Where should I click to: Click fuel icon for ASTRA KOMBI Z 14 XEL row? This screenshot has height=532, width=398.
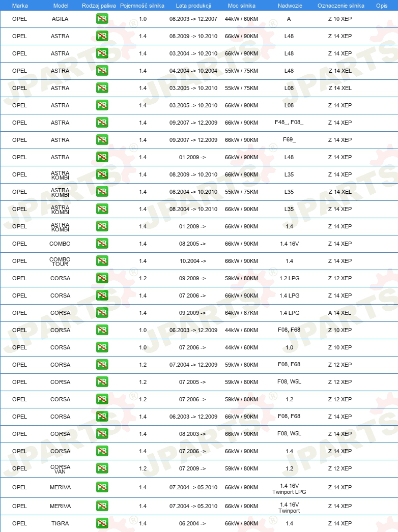coord(102,192)
